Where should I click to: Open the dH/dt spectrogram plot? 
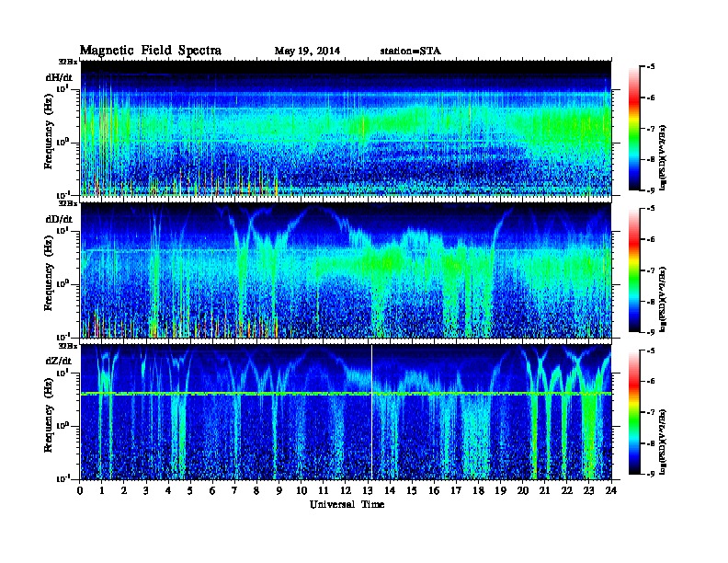point(346,128)
